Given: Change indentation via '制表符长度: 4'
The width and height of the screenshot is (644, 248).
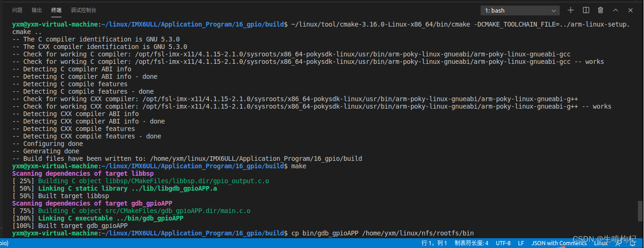Looking at the screenshot, I should [471, 243].
